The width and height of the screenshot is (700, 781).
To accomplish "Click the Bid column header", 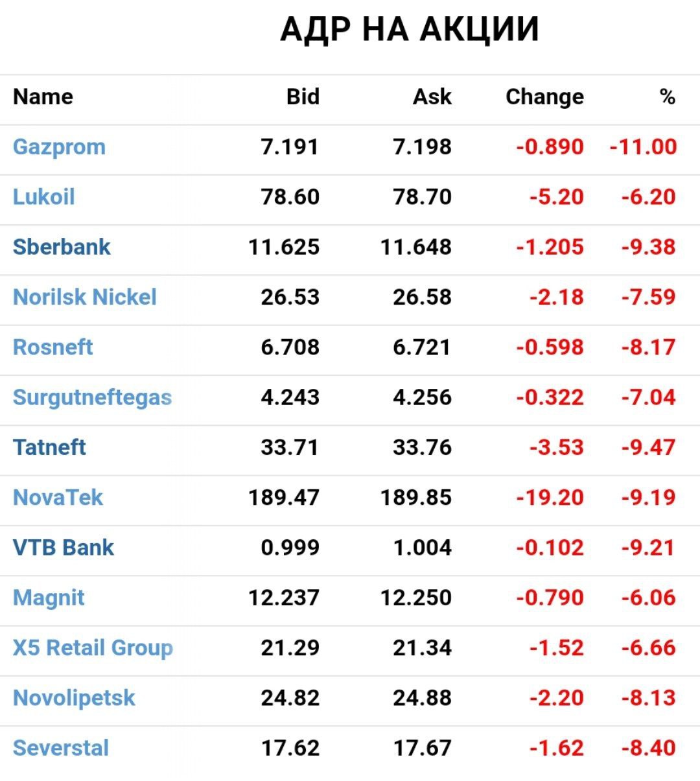I will pyautogui.click(x=303, y=97).
